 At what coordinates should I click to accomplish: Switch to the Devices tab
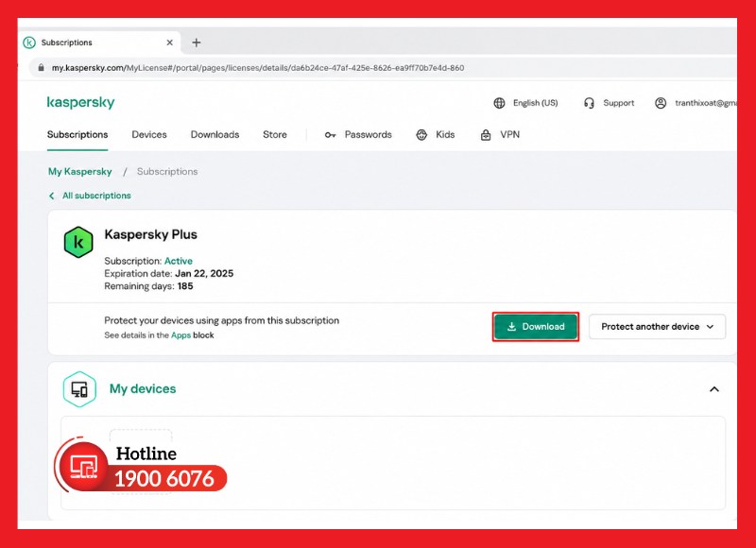[149, 135]
